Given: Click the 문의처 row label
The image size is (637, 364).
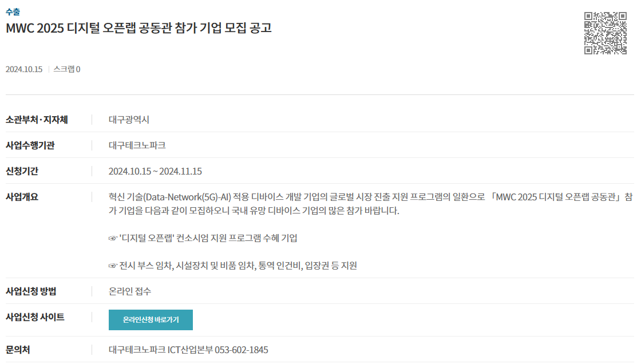Looking at the screenshot, I should coord(18,350).
